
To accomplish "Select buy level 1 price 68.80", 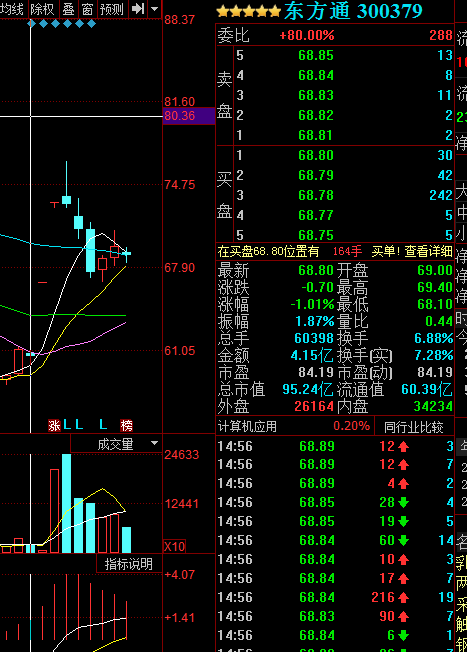I will 316,155.
